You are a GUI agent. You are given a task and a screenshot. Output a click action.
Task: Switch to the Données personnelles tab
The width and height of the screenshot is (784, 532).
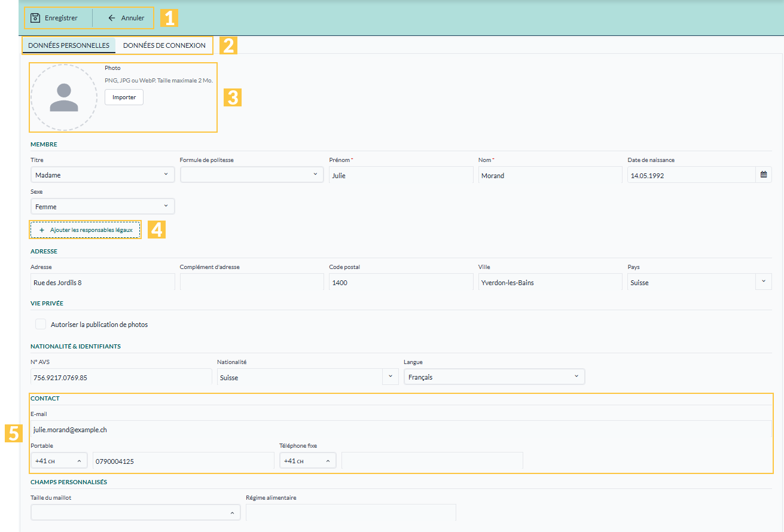pyautogui.click(x=69, y=45)
